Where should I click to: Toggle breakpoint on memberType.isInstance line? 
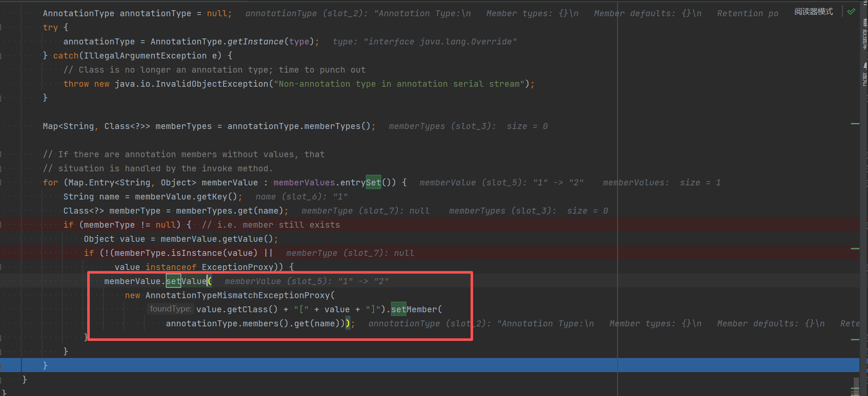point(11,253)
